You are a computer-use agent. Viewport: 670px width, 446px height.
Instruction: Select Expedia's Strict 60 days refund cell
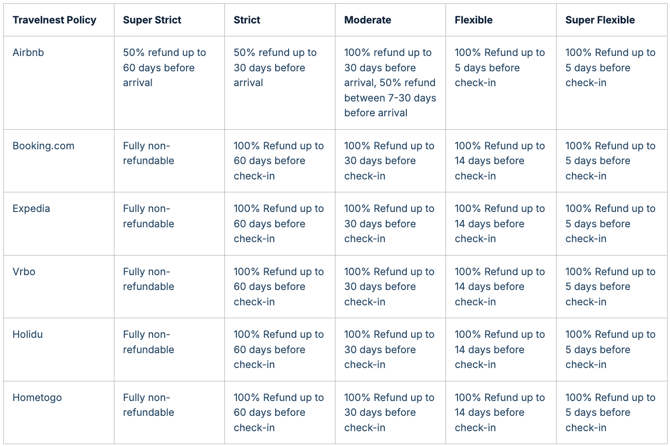[279, 224]
